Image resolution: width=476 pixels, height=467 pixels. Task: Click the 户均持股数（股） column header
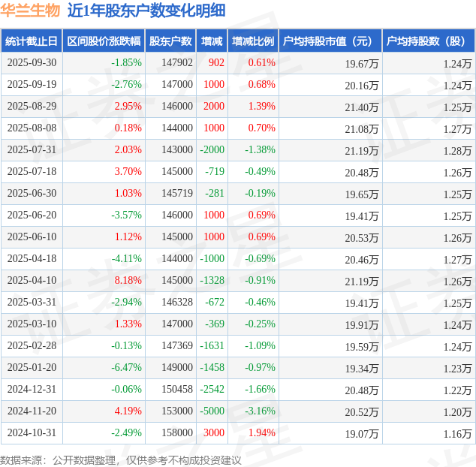(429, 41)
